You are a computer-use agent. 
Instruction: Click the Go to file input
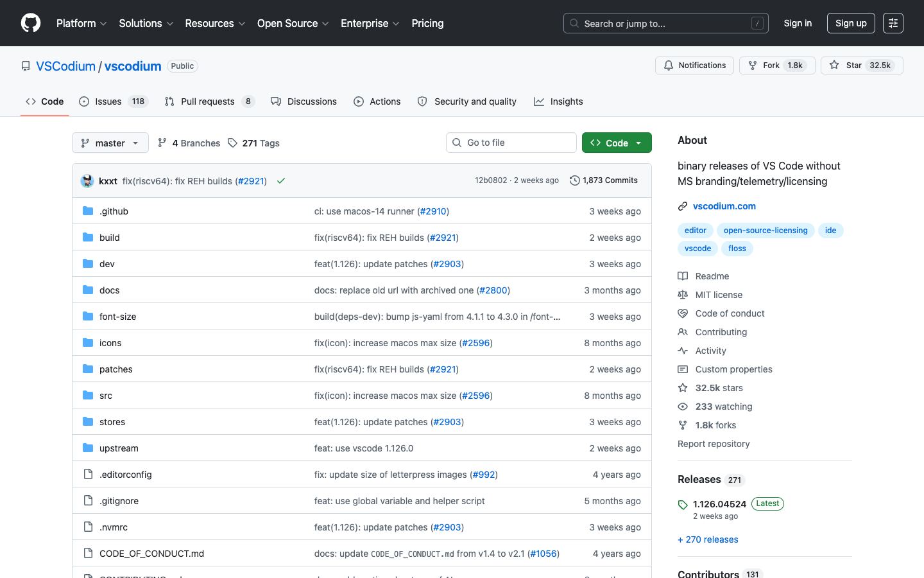511,143
